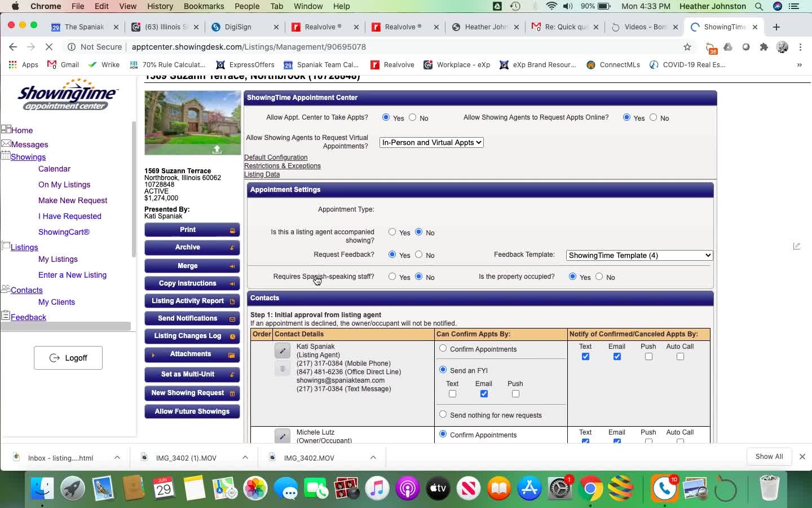
Task: Open Photos app in the dock
Action: pos(255,488)
